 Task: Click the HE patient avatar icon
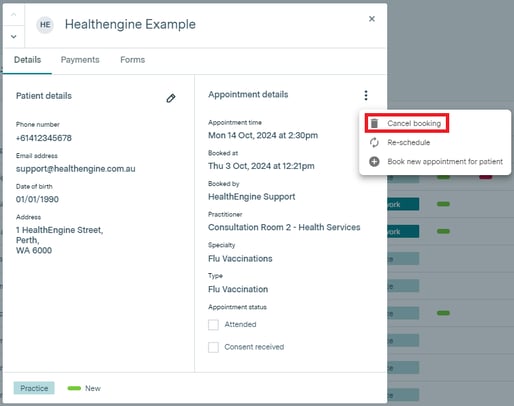(45, 25)
